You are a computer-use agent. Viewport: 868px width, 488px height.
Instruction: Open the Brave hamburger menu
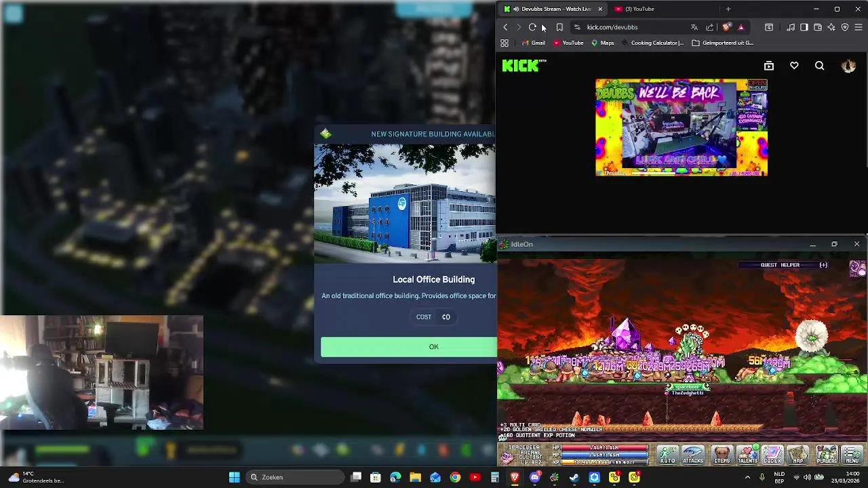(x=859, y=27)
